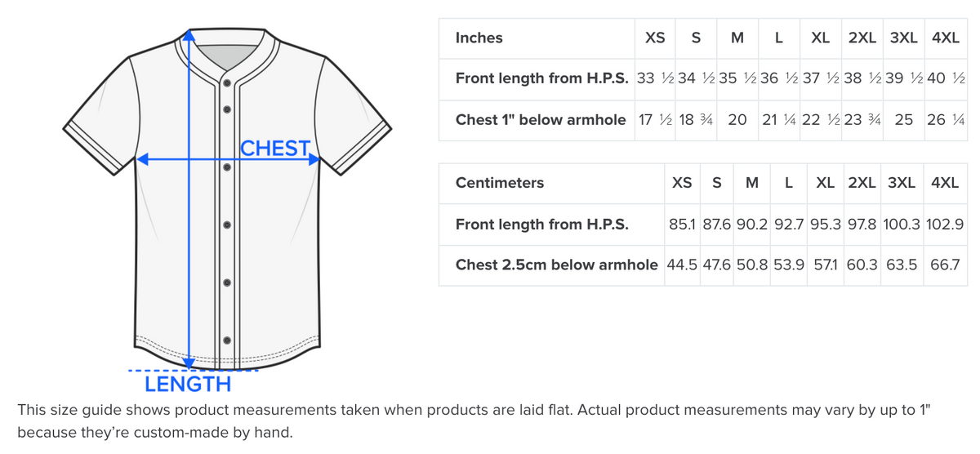Click Front length from H.P.S. inches row
Viewport: 980px width, 454px height.
[541, 78]
